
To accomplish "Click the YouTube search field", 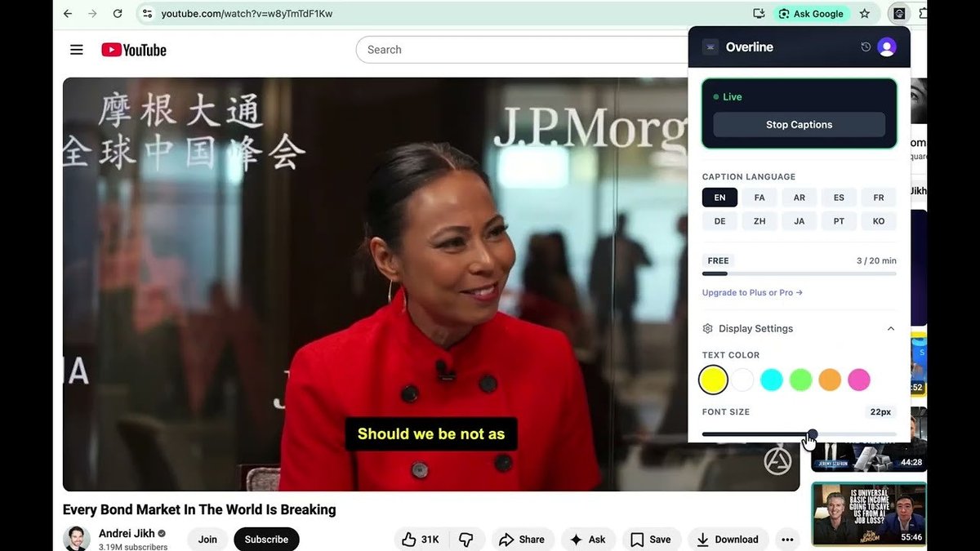I will [523, 50].
